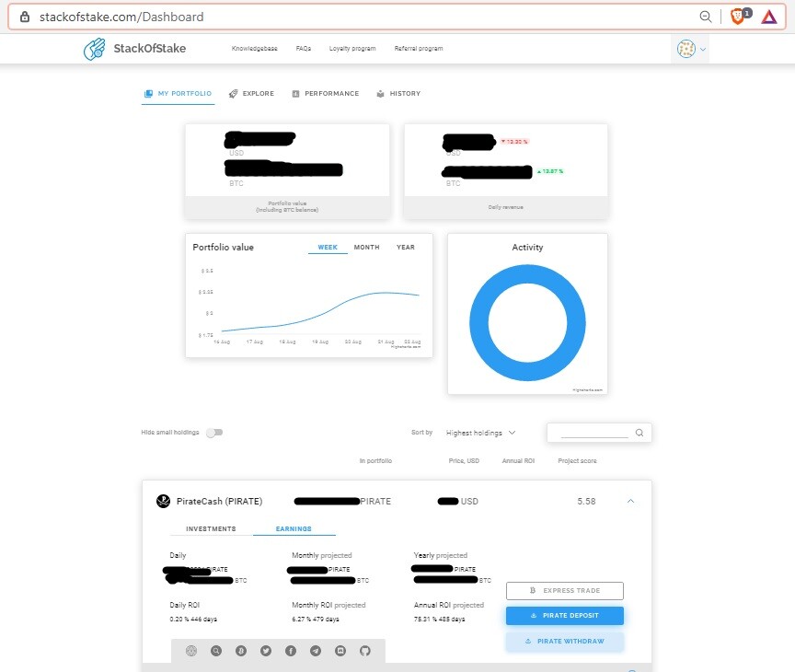Viewport: 795px width, 672px height.
Task: Open the Sort by Highest holdings dropdown
Action: [480, 433]
